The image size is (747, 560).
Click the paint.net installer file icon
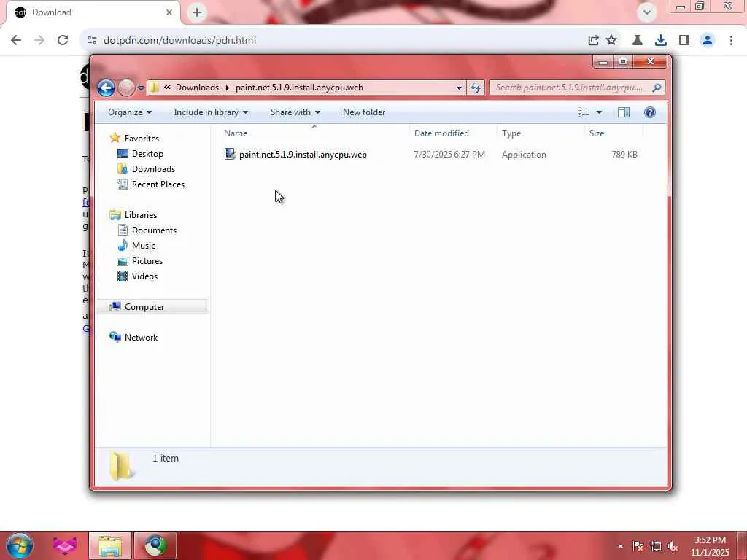click(230, 154)
